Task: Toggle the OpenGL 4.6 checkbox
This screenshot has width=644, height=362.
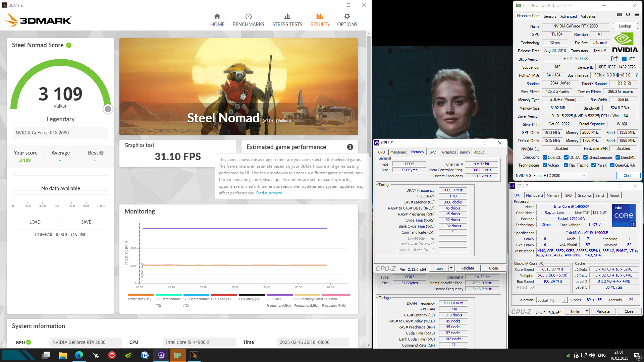Action: point(612,165)
